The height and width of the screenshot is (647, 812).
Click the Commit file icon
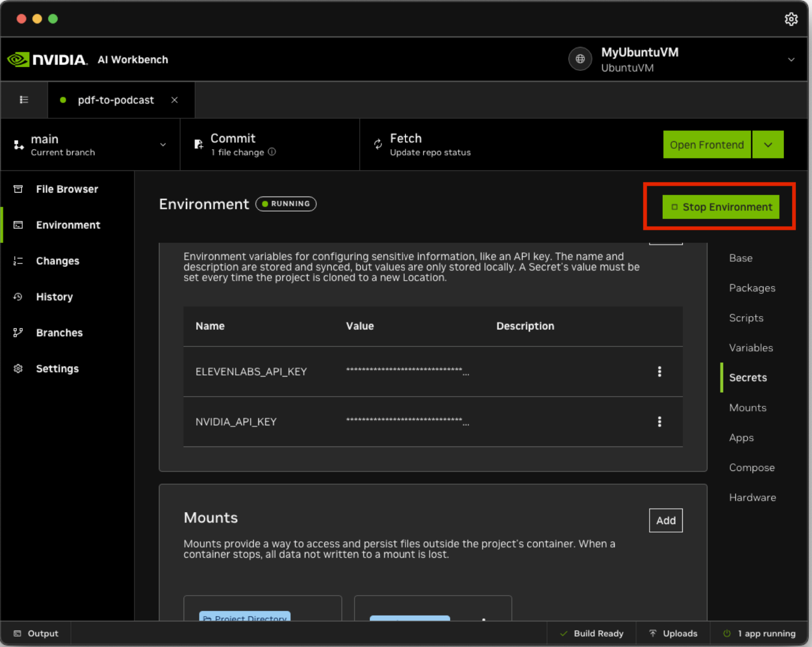coord(198,145)
